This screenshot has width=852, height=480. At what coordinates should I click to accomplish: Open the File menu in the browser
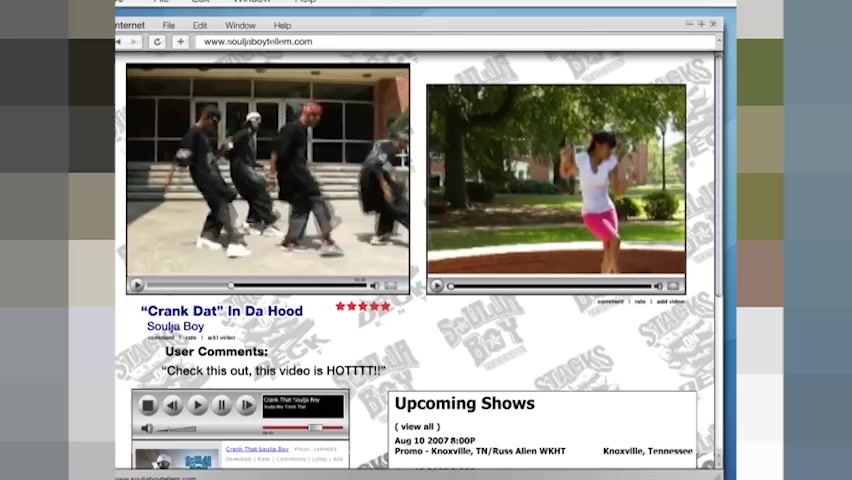(x=168, y=26)
